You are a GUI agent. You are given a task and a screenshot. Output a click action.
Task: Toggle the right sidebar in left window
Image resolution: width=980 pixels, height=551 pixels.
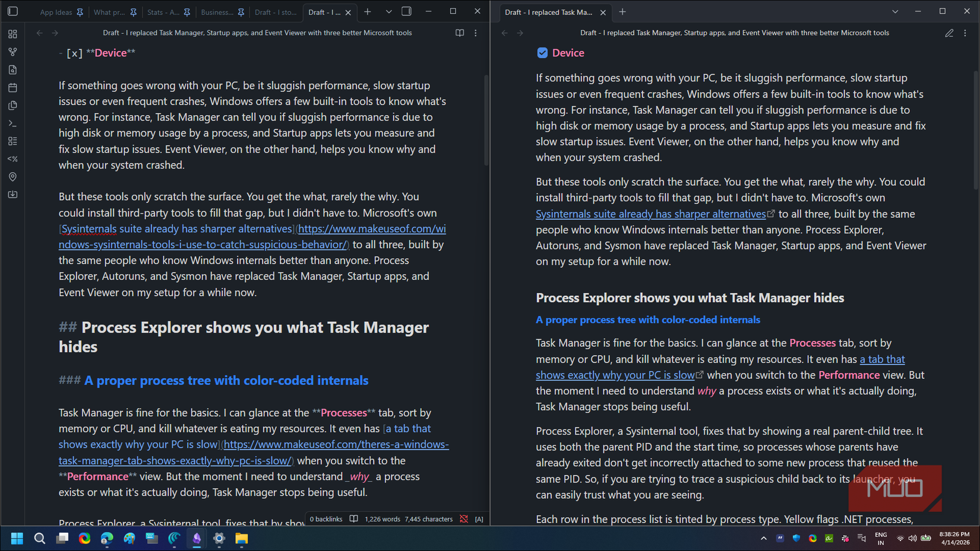tap(407, 11)
